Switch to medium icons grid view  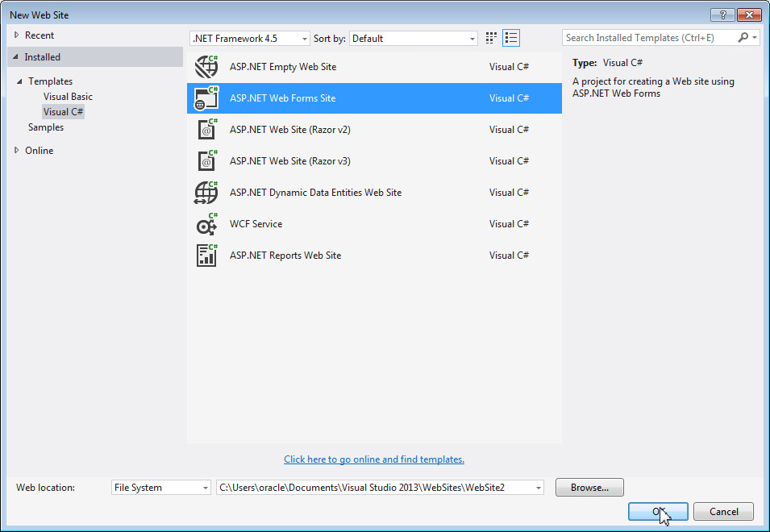coord(491,38)
